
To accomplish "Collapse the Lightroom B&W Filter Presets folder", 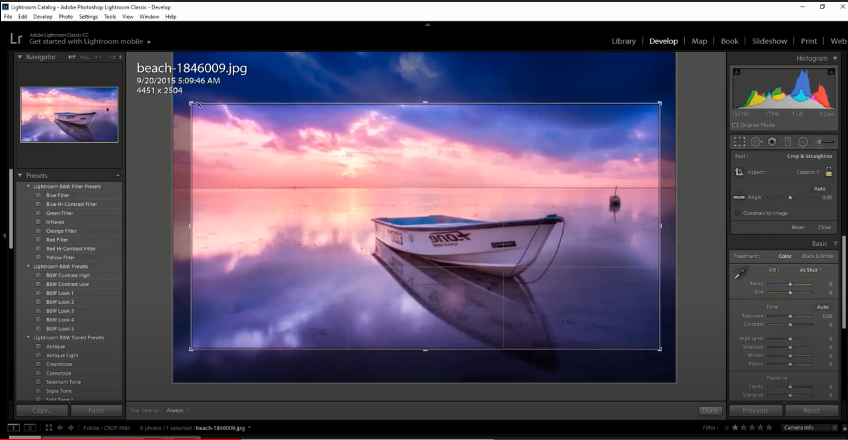I will click(28, 186).
